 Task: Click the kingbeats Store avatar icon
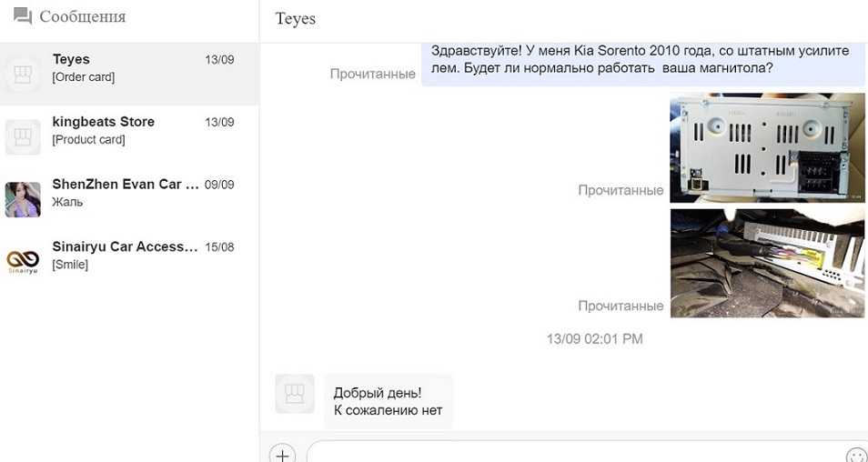click(23, 136)
